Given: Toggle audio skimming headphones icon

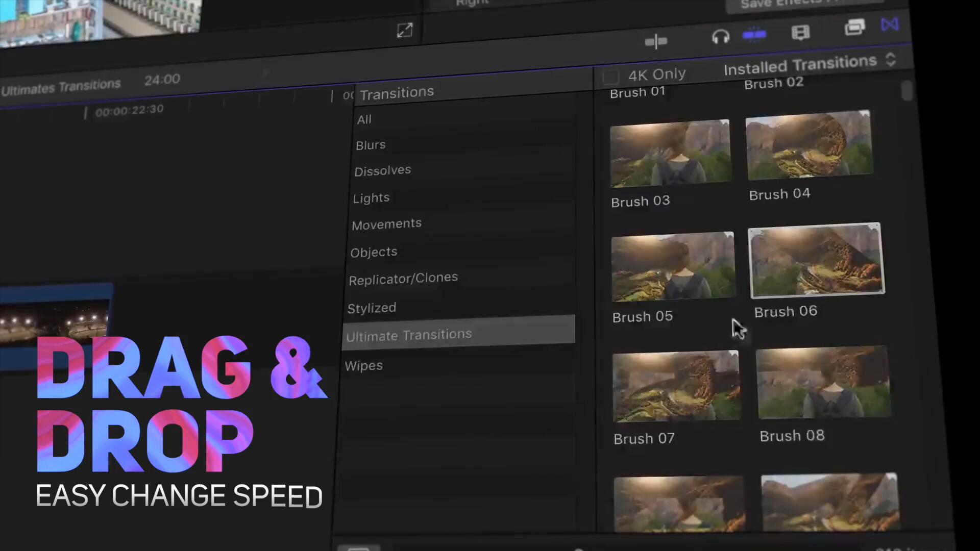Looking at the screenshot, I should click(720, 37).
